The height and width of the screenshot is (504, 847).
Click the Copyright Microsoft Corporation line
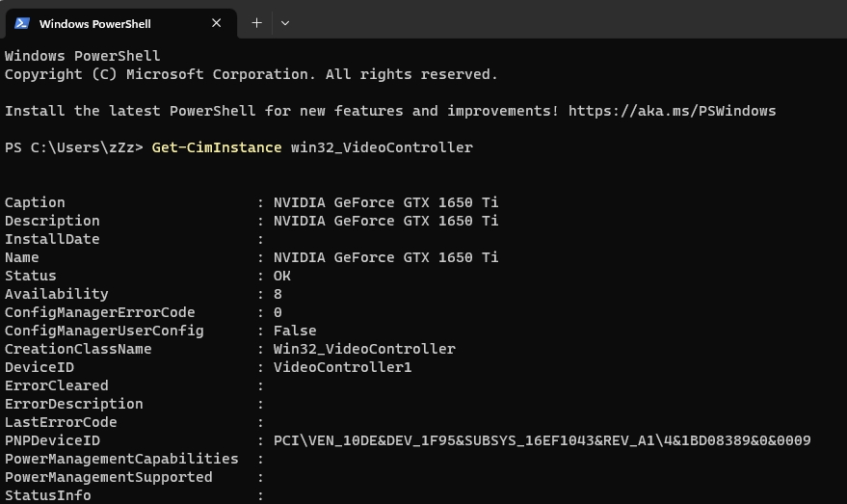(x=251, y=74)
